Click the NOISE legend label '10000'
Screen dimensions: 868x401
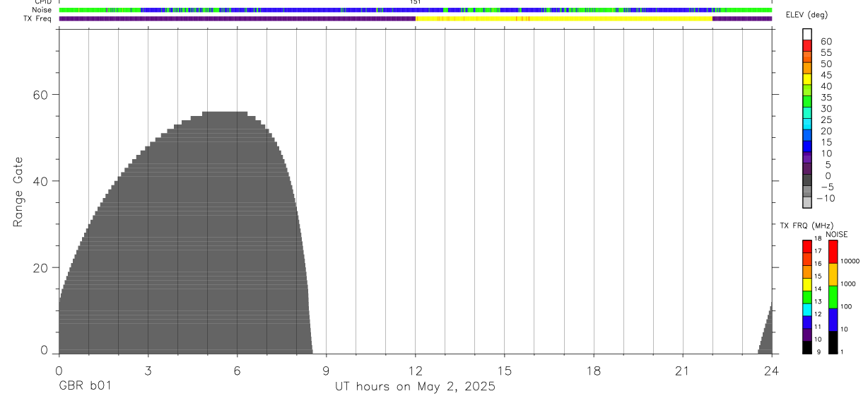click(849, 261)
